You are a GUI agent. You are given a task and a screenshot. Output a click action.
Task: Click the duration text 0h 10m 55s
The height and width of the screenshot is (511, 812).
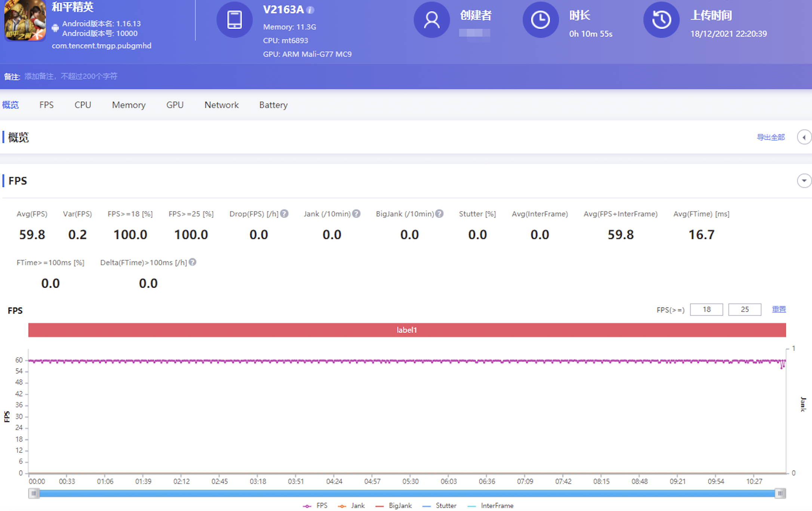[x=591, y=34]
